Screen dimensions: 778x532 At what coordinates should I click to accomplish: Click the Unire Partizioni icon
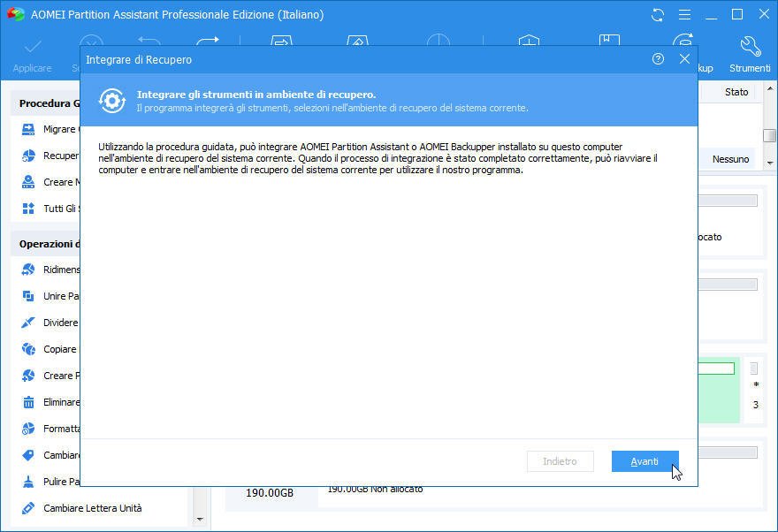[28, 296]
